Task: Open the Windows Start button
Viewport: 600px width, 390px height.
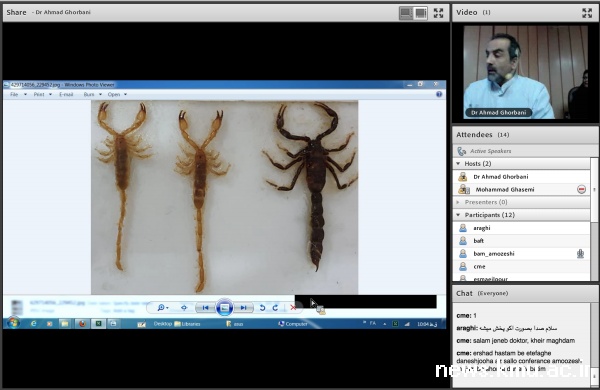Action: click(13, 323)
